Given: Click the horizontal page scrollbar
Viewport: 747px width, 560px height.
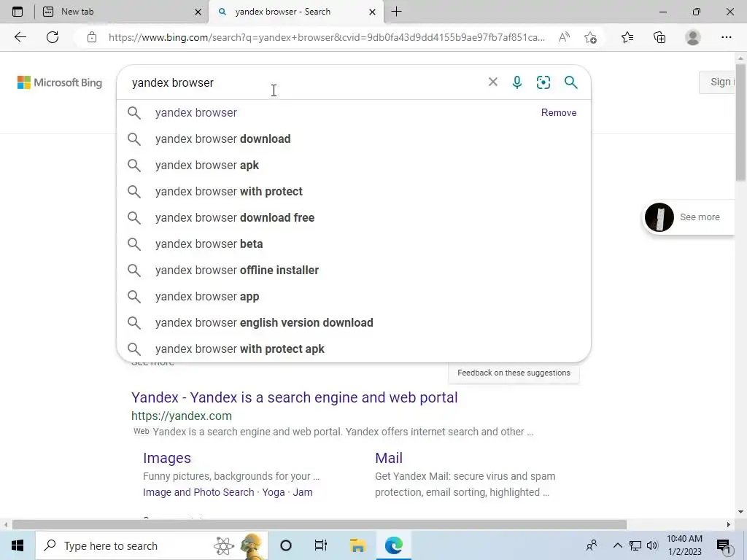Looking at the screenshot, I should 320,524.
